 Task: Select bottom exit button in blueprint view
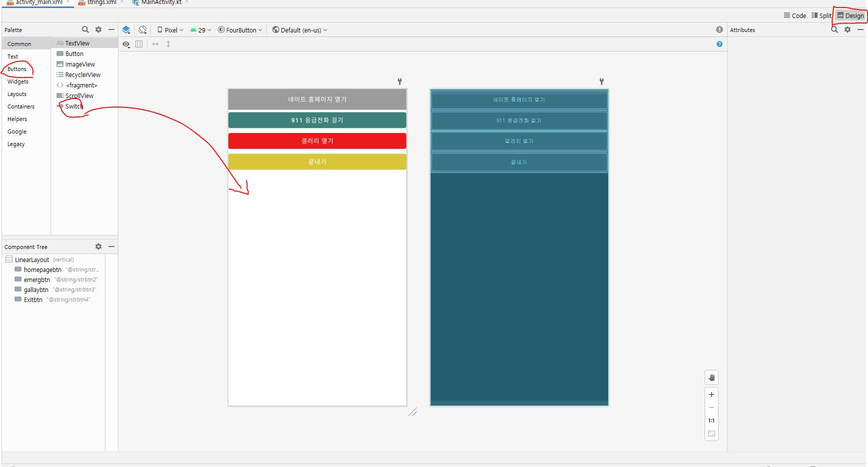[519, 162]
